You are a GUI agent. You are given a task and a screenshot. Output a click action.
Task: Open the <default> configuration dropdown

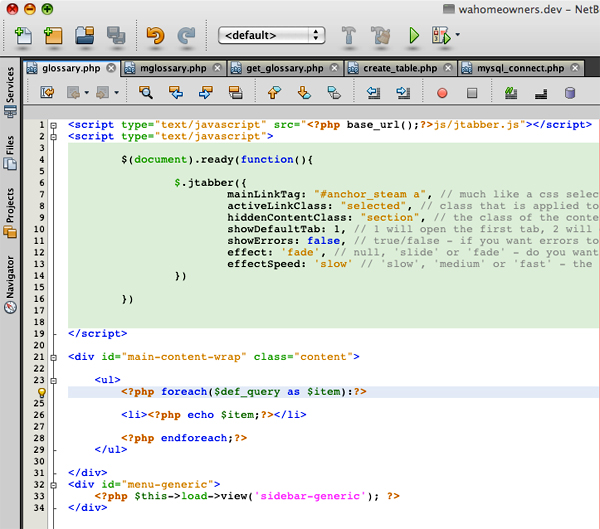(271, 35)
